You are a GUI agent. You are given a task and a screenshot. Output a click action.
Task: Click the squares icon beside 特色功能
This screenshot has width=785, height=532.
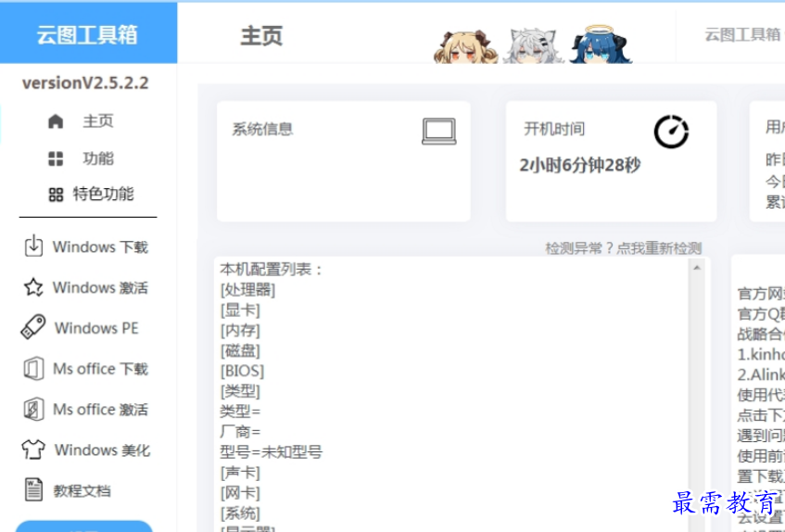[x=56, y=195]
